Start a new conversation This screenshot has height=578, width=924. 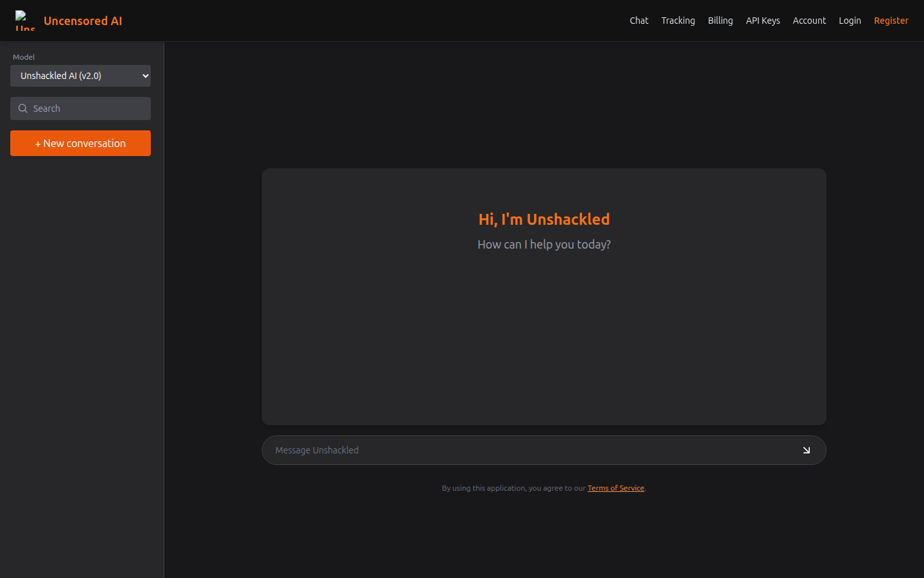[80, 143]
